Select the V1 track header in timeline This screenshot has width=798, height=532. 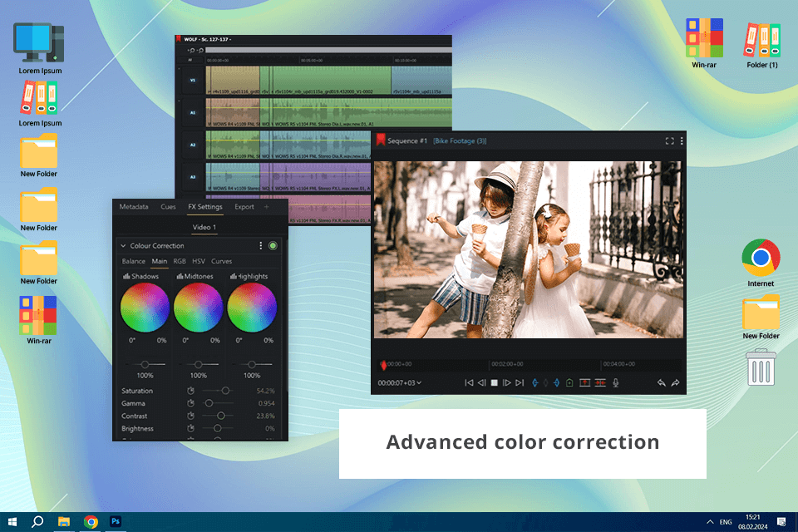point(192,81)
